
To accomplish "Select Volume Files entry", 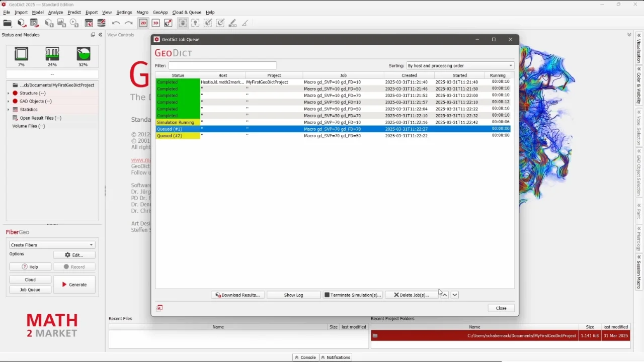I will [29, 126].
